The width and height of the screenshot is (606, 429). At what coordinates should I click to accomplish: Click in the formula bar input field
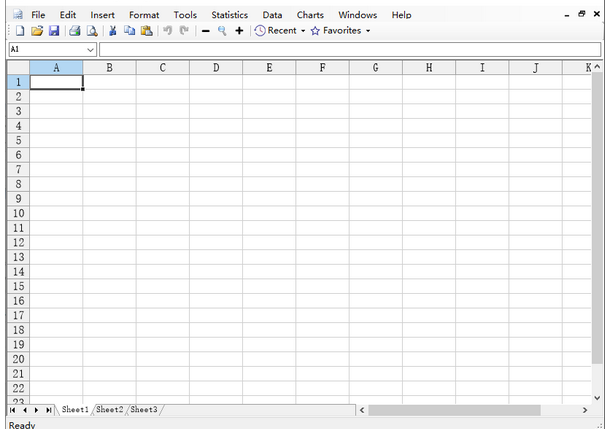[350, 49]
